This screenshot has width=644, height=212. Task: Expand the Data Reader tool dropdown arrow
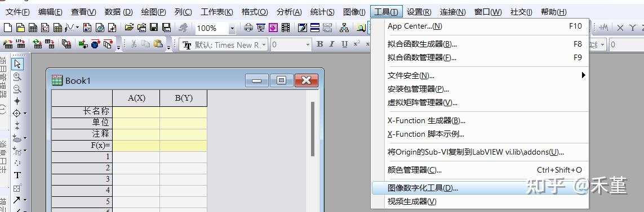[25, 114]
